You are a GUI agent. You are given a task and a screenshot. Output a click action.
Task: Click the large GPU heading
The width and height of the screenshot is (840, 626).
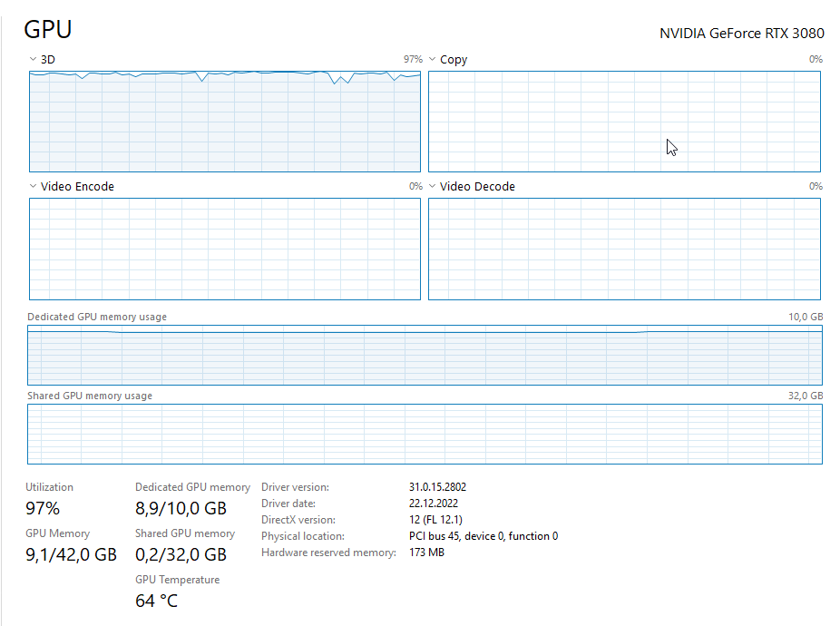48,29
